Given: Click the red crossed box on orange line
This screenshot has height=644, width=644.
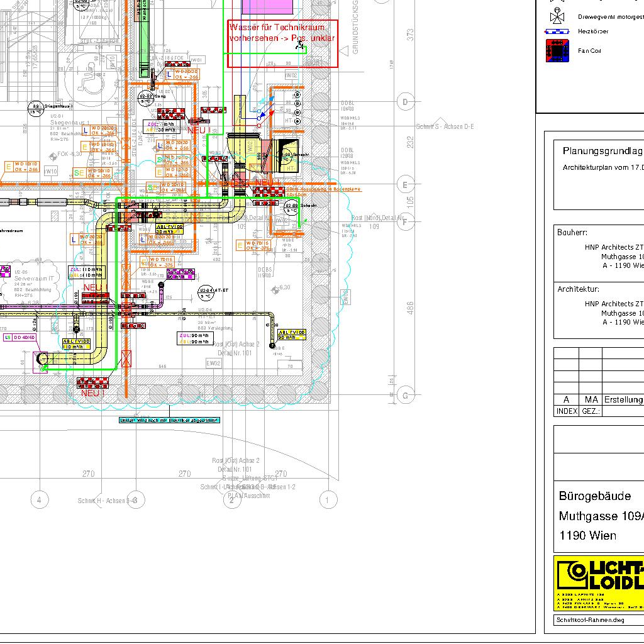Looking at the screenshot, I should 126,358.
